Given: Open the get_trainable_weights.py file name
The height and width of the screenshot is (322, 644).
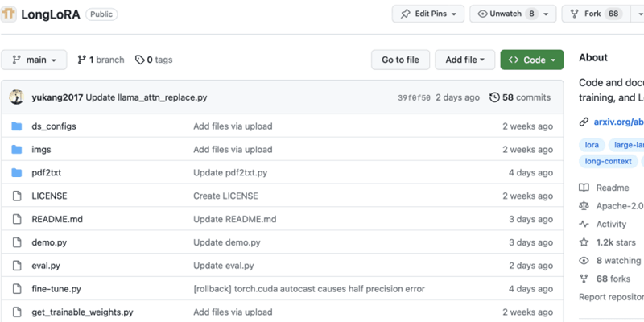Looking at the screenshot, I should coord(82,312).
